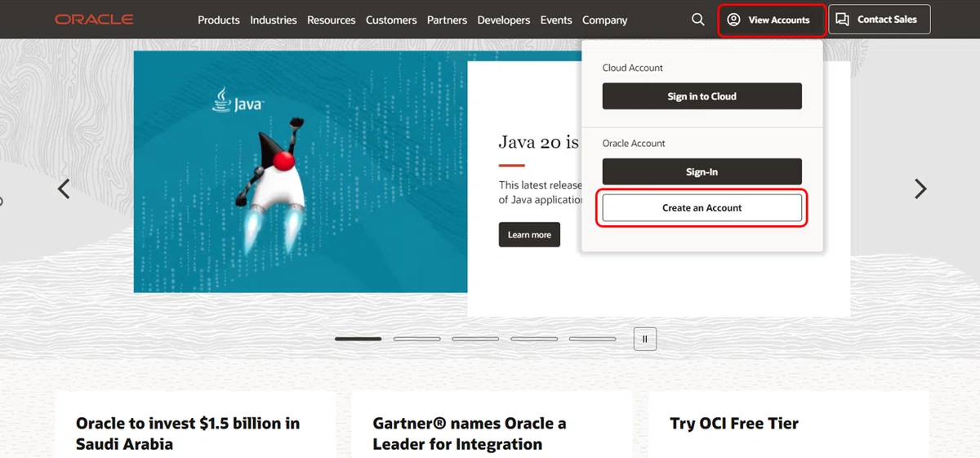Open the Customers menu

pos(391,20)
